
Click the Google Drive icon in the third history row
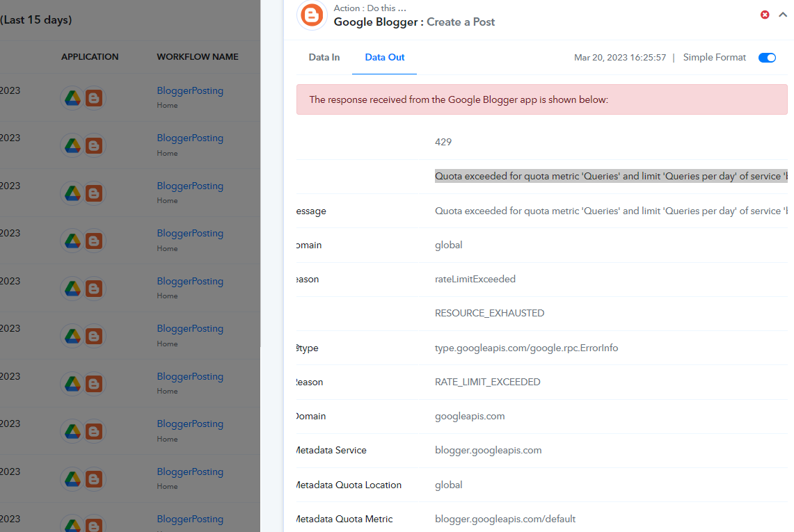(x=72, y=193)
